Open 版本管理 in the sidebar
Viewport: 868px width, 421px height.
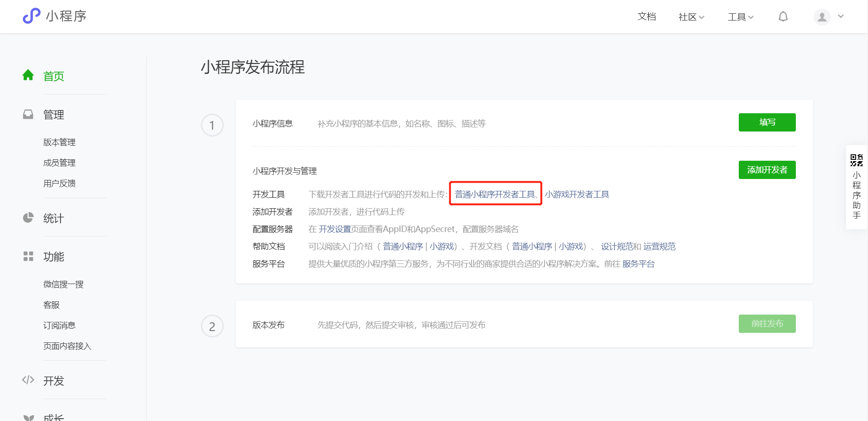pyautogui.click(x=59, y=142)
